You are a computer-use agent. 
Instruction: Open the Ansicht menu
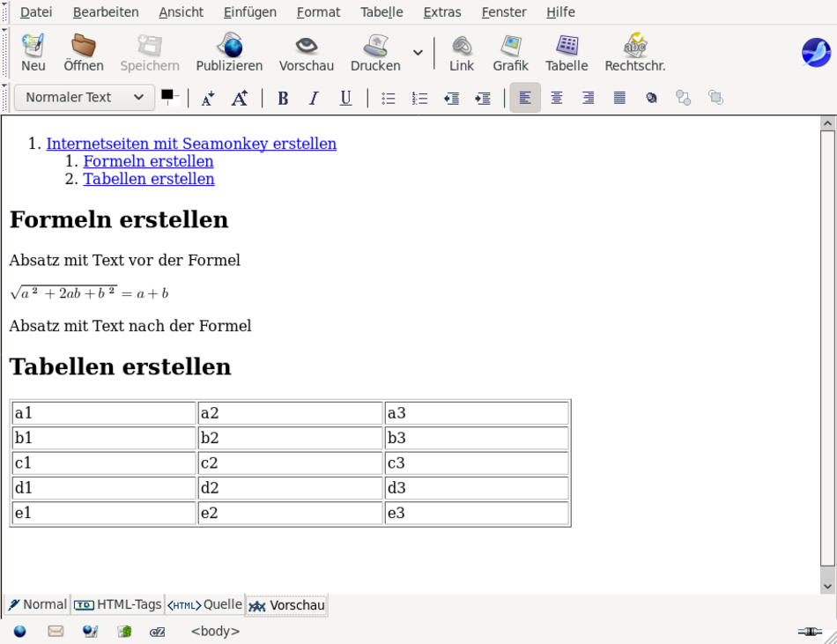tap(181, 11)
